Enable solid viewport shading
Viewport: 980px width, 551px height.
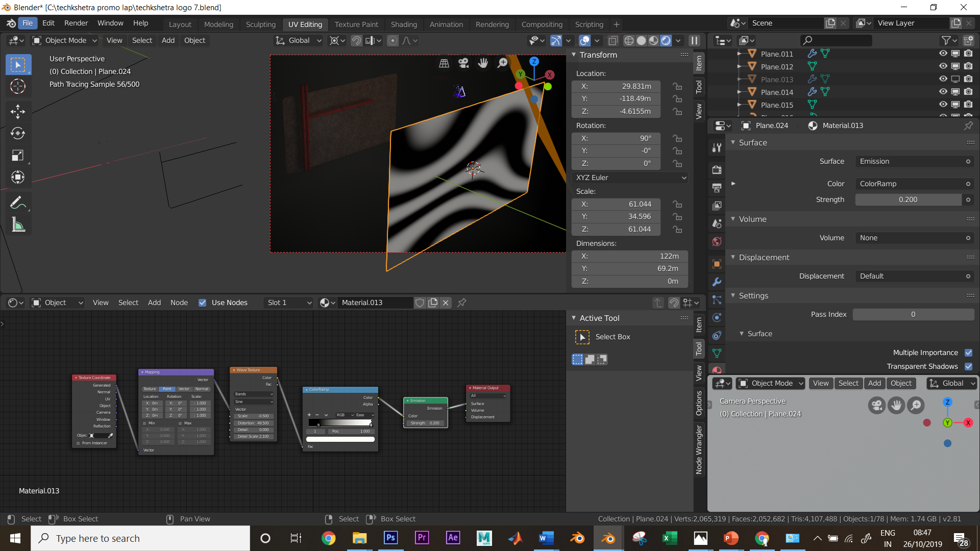pos(642,40)
